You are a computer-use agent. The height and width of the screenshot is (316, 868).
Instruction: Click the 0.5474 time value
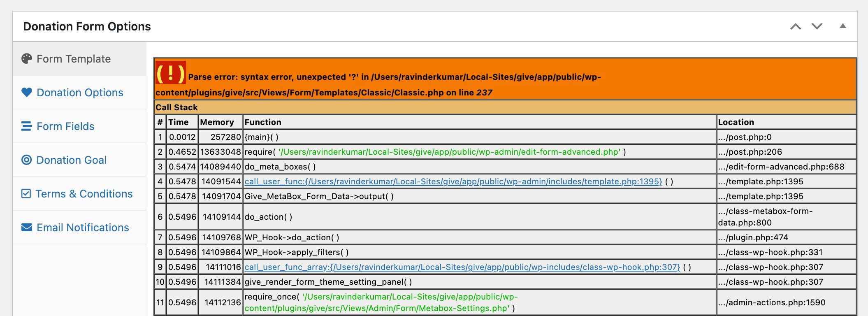click(182, 167)
